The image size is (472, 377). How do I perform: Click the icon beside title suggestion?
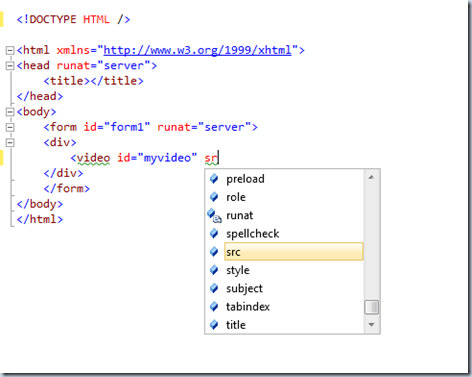pyautogui.click(x=214, y=325)
